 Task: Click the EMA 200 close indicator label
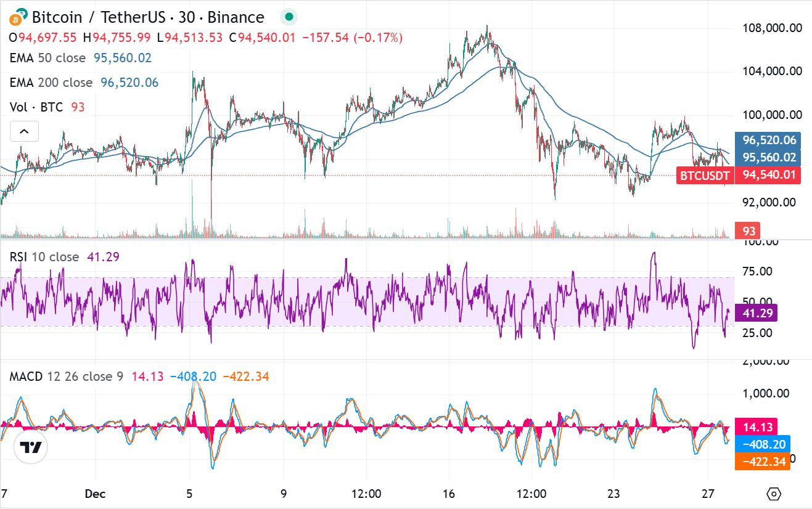pyautogui.click(x=51, y=83)
